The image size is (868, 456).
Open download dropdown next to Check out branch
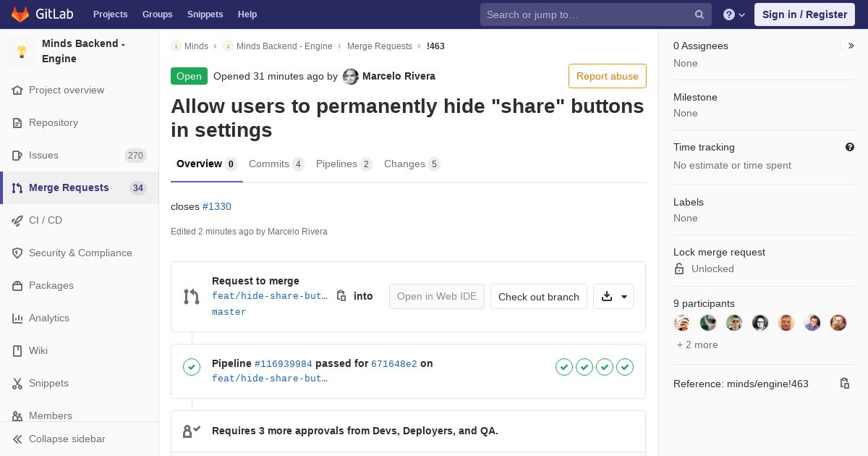[613, 297]
